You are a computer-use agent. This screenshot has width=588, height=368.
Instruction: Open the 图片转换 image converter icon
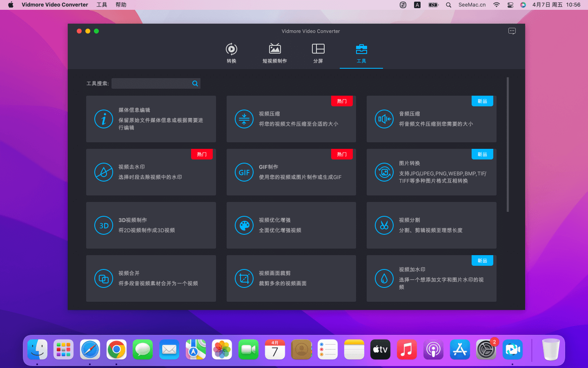point(384,172)
